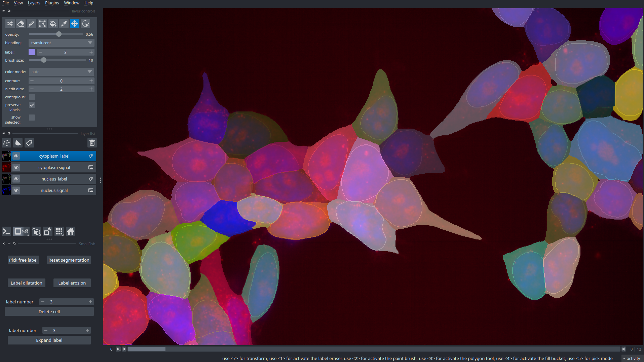644x362 pixels.
Task: Roll dimensions with the cube icon
Action: pyautogui.click(x=36, y=231)
